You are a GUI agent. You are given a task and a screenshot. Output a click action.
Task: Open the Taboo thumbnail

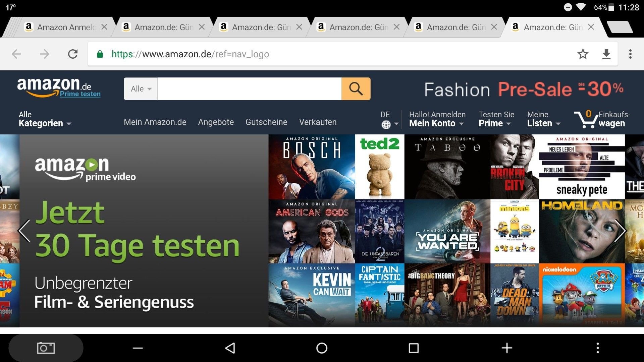click(447, 167)
